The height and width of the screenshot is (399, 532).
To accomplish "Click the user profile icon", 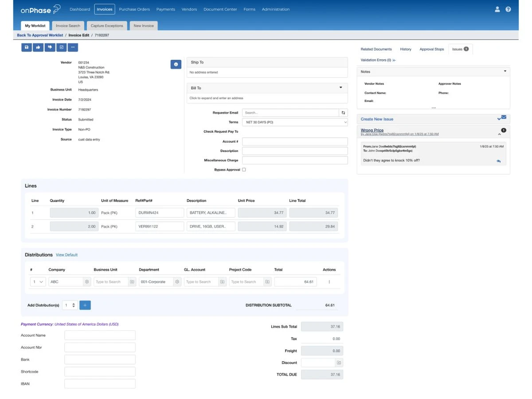I will tap(497, 9).
